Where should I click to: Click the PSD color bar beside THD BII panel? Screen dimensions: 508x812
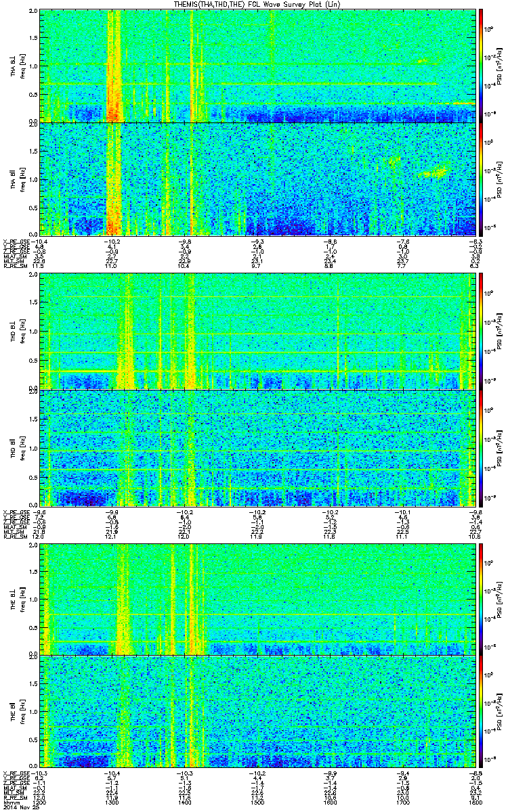pyautogui.click(x=481, y=448)
